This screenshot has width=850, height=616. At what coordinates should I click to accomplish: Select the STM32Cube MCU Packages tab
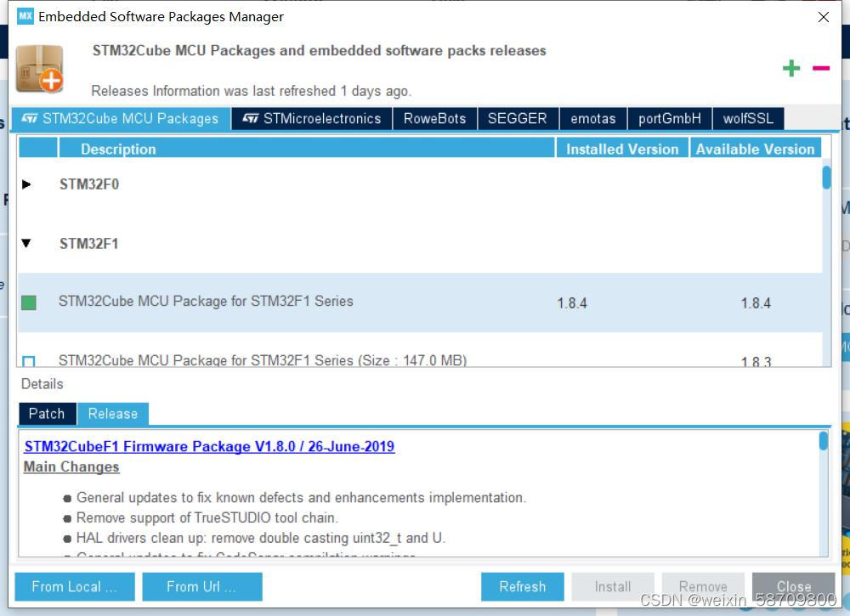point(121,119)
